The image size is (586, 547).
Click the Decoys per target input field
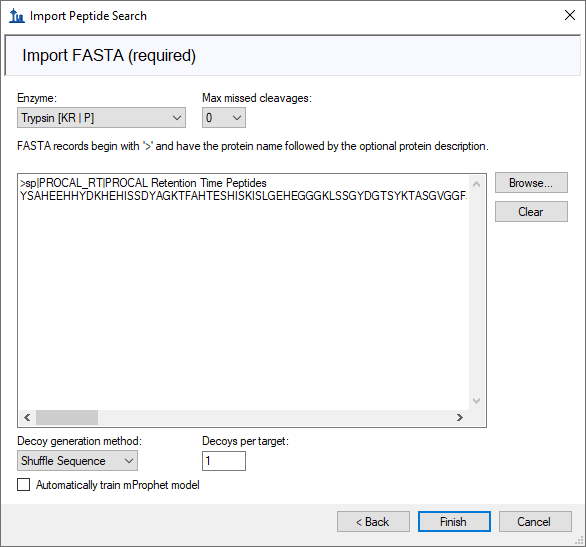pyautogui.click(x=224, y=461)
